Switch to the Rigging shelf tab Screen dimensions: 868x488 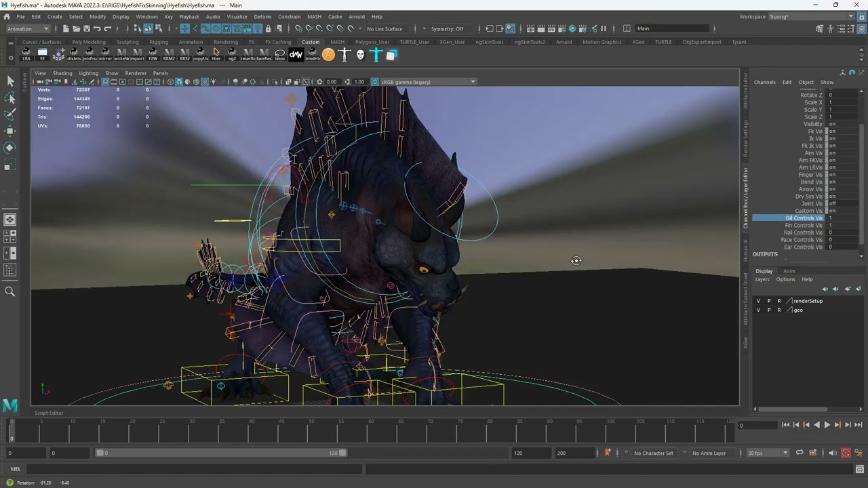point(159,42)
